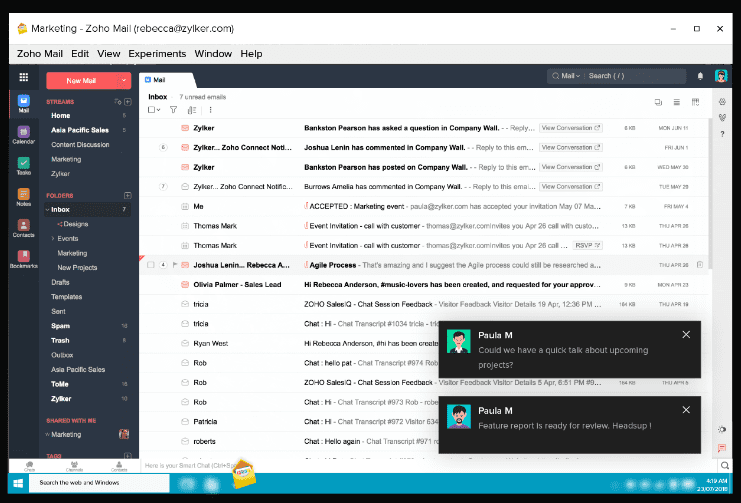The width and height of the screenshot is (741, 503).
Task: Add a new folder with plus icon
Action: [x=128, y=195]
